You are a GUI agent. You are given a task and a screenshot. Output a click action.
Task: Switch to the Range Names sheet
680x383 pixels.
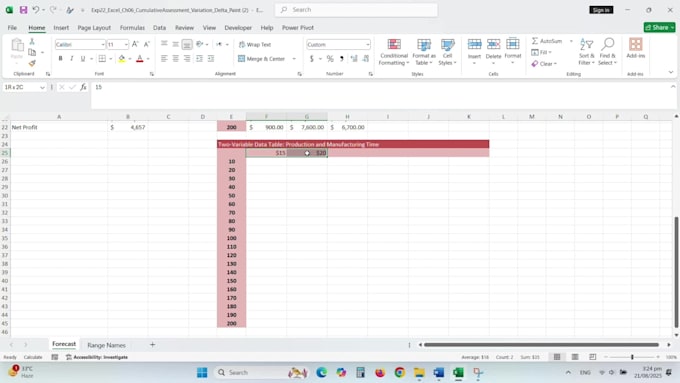pos(106,345)
